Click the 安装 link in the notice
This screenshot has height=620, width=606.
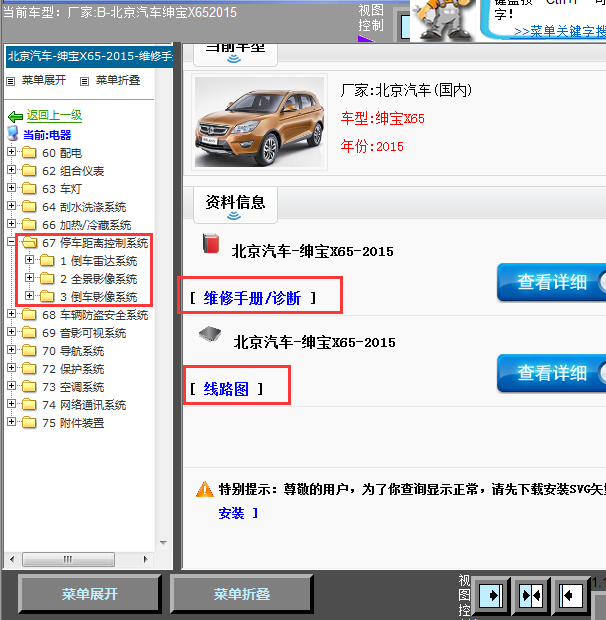(x=231, y=513)
